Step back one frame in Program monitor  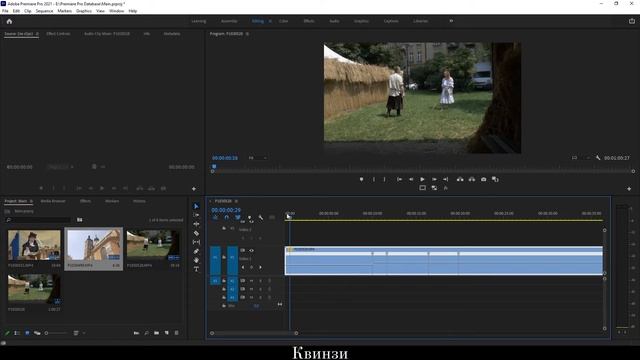(411, 179)
